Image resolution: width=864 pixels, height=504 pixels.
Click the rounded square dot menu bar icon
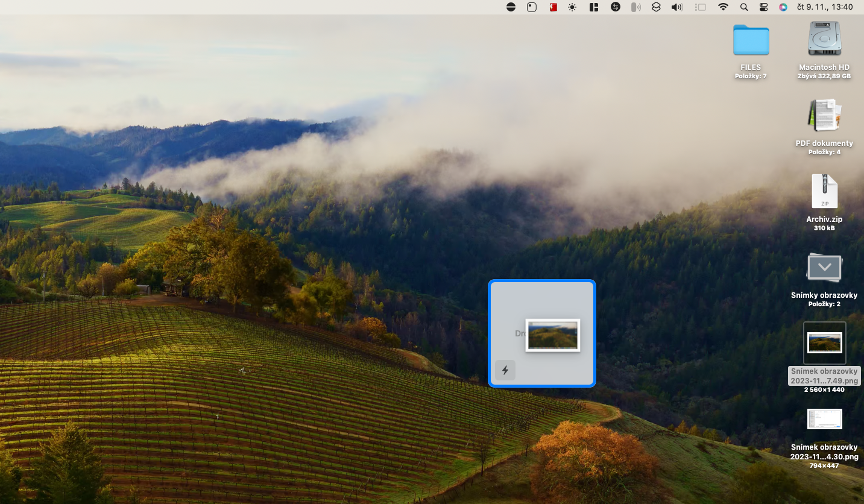coord(532,7)
